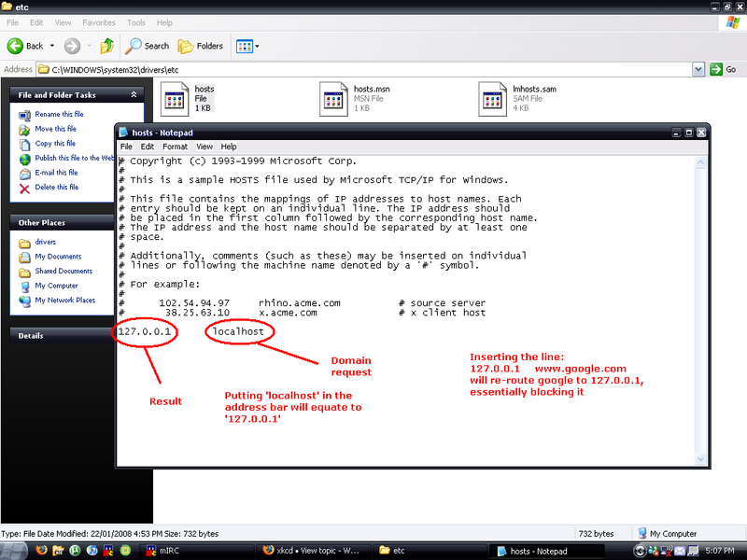
Task: Click the 102.54.94.97 address in Notepad
Action: point(194,303)
